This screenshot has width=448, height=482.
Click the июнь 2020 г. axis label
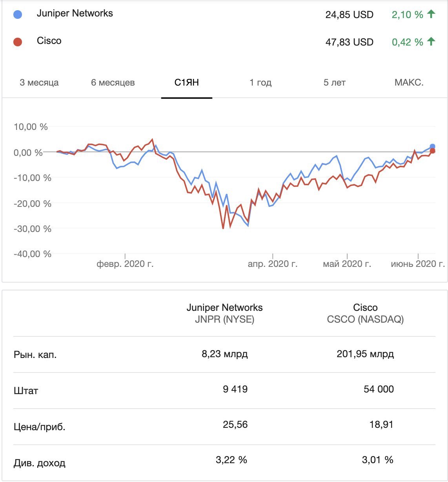click(x=418, y=264)
